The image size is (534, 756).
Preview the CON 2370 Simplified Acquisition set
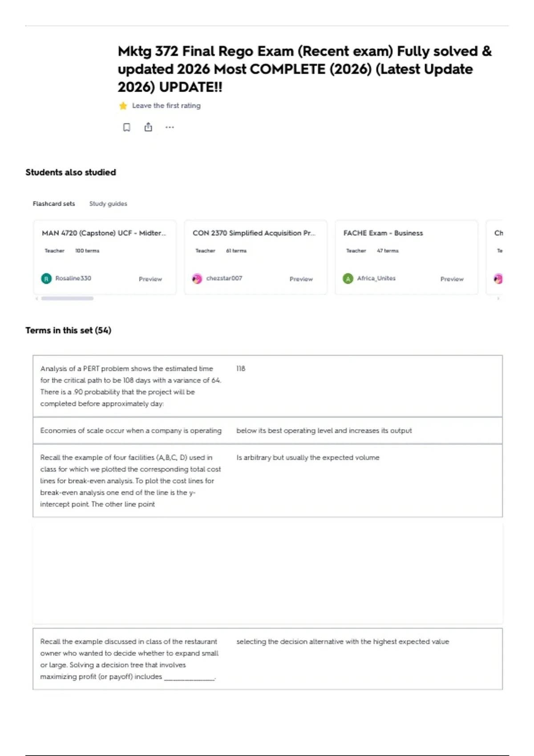click(x=301, y=279)
